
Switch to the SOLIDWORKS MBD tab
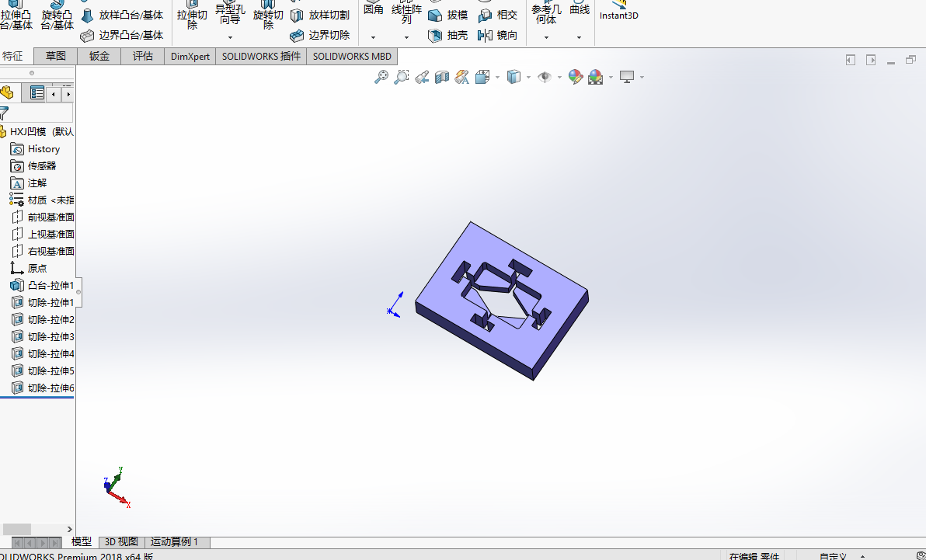pyautogui.click(x=352, y=56)
